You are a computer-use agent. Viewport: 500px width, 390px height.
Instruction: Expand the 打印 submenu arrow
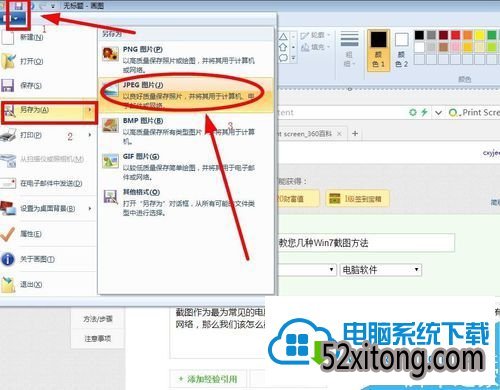90,135
